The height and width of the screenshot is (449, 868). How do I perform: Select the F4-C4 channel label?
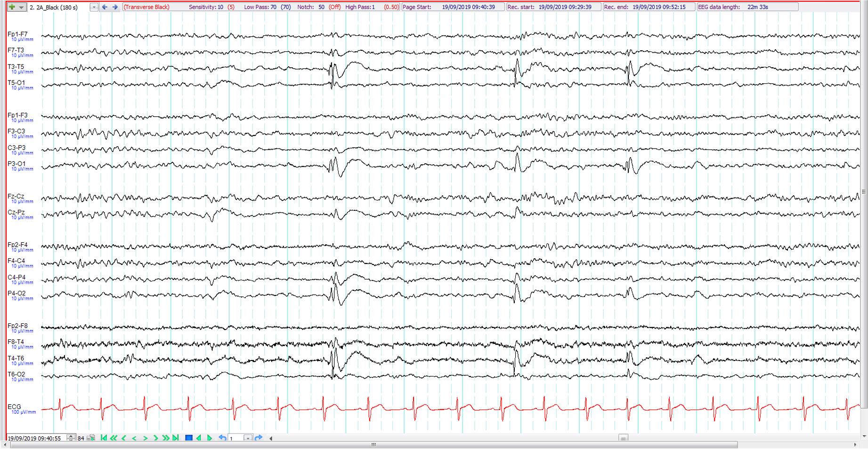[16, 261]
